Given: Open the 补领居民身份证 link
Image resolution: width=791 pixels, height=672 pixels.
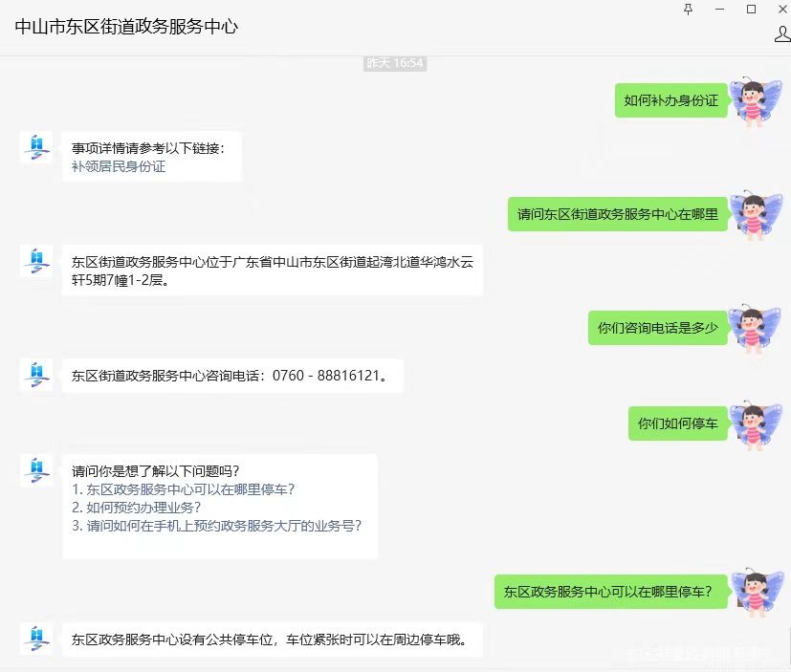Looking at the screenshot, I should pyautogui.click(x=119, y=166).
